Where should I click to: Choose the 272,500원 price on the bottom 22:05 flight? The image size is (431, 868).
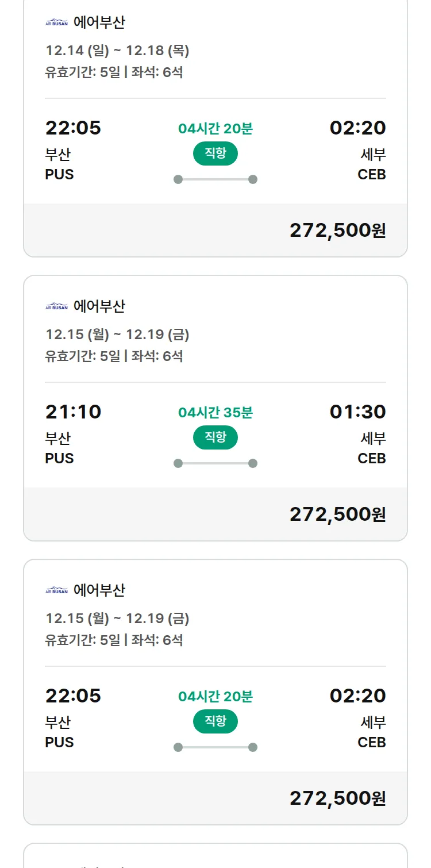(x=337, y=798)
